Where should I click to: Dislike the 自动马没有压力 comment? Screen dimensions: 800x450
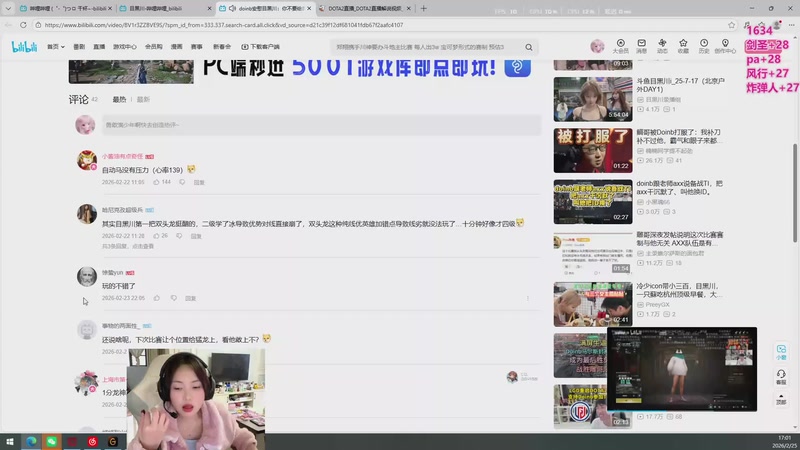coord(182,182)
